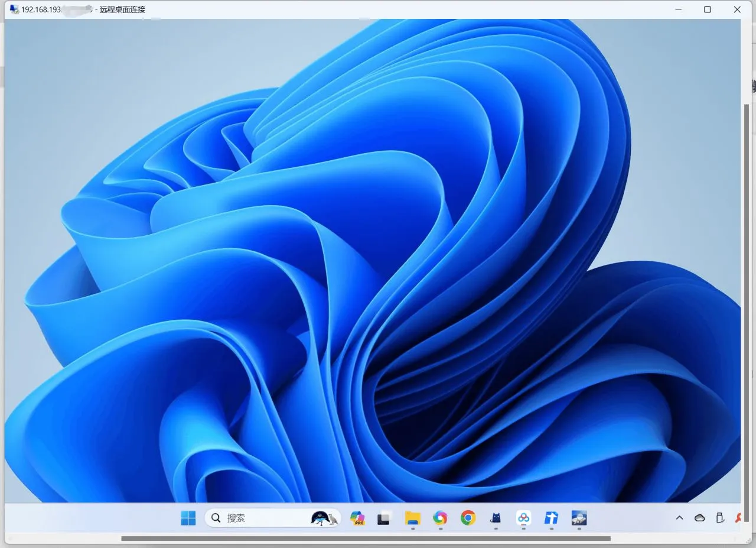
Task: Click the red tray icon at far right
Action: pyautogui.click(x=738, y=518)
